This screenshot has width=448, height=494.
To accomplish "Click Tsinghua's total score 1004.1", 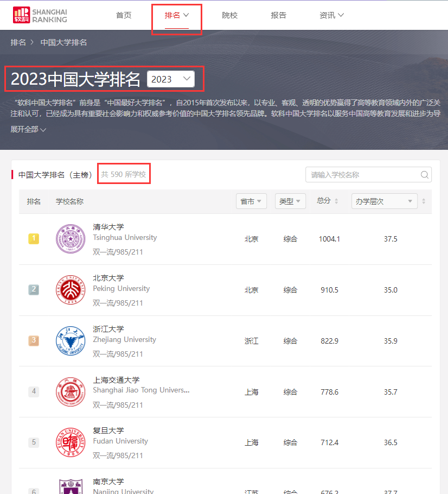I will click(x=329, y=239).
